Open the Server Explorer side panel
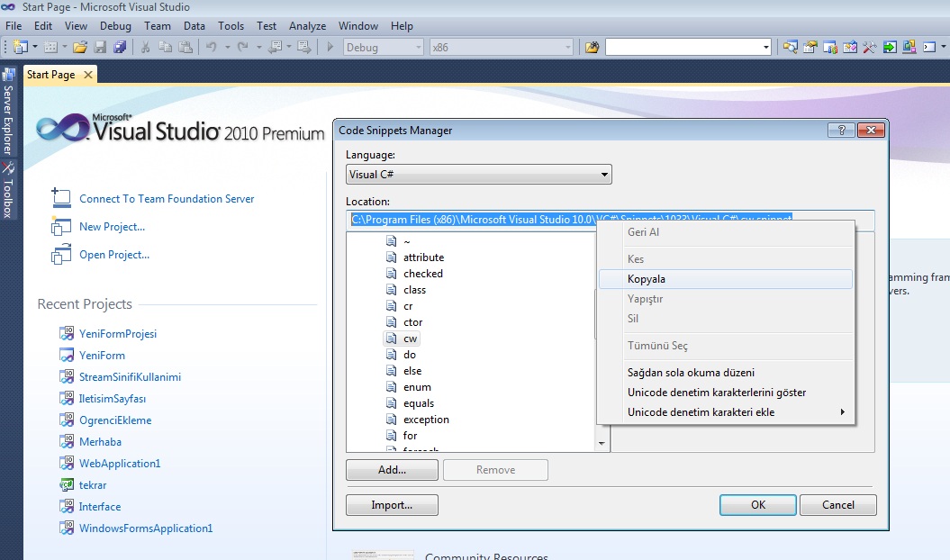 (x=8, y=113)
